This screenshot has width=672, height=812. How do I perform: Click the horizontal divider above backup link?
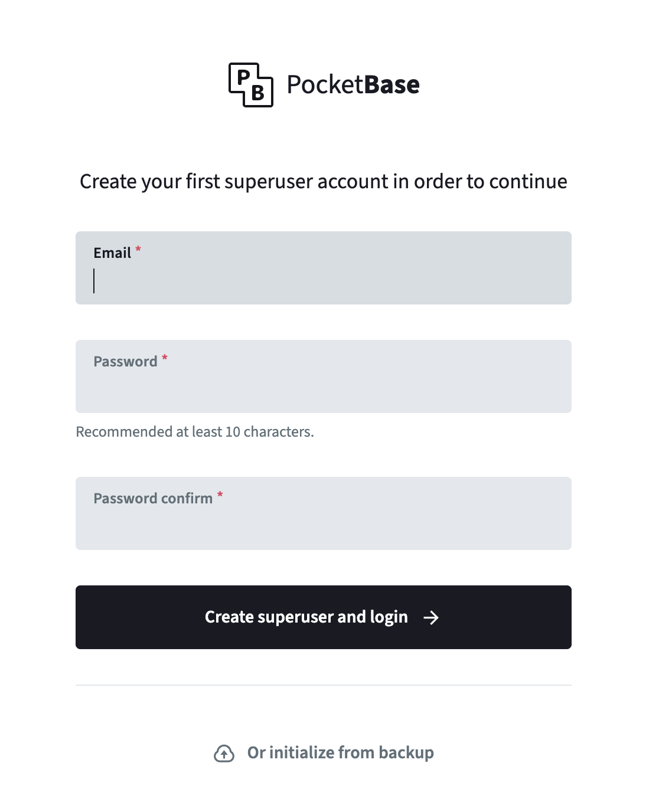(x=324, y=685)
